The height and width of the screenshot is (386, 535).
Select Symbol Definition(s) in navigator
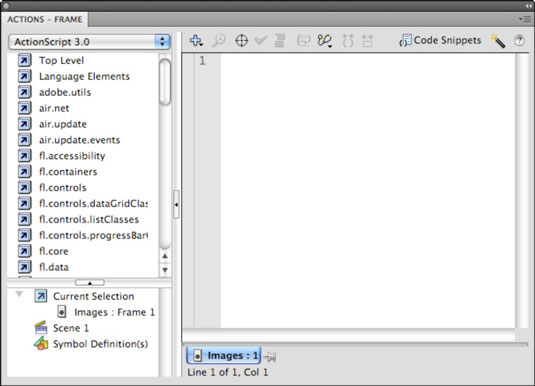pos(100,344)
